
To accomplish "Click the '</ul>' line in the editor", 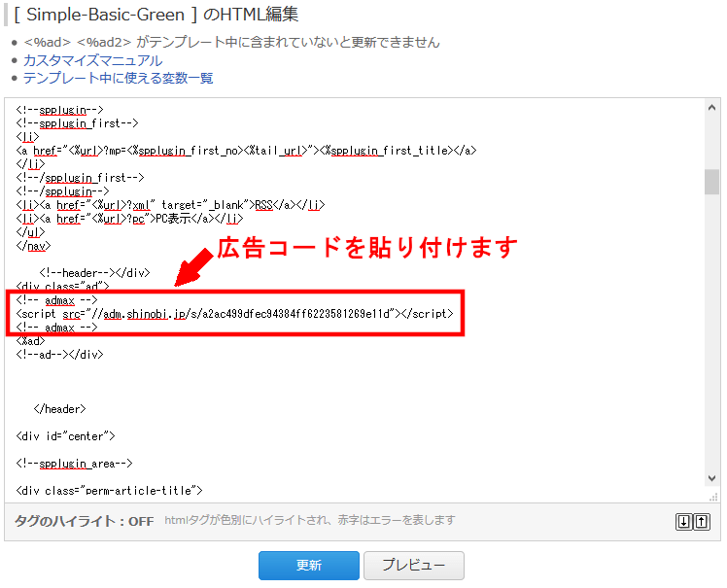I will tap(30, 232).
